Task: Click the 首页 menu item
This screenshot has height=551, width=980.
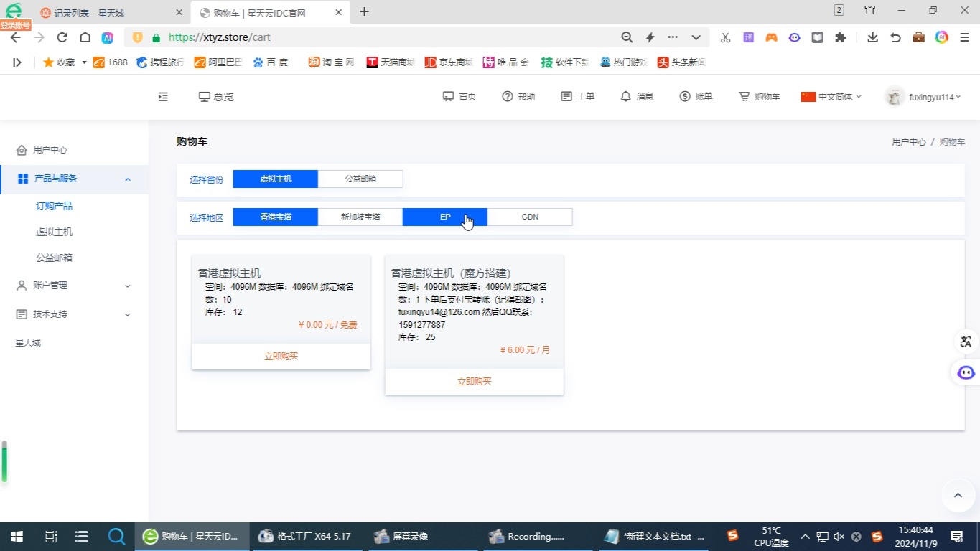Action: pyautogui.click(x=459, y=96)
